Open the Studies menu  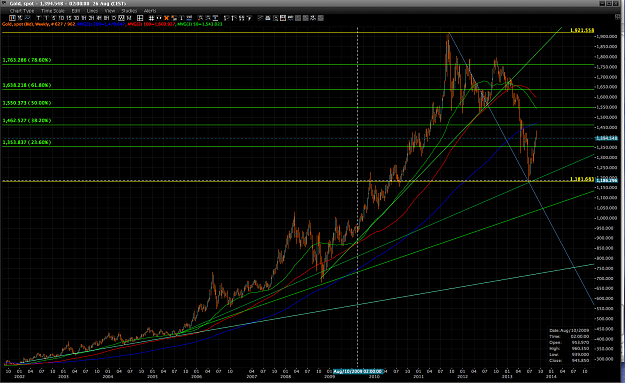(x=129, y=11)
